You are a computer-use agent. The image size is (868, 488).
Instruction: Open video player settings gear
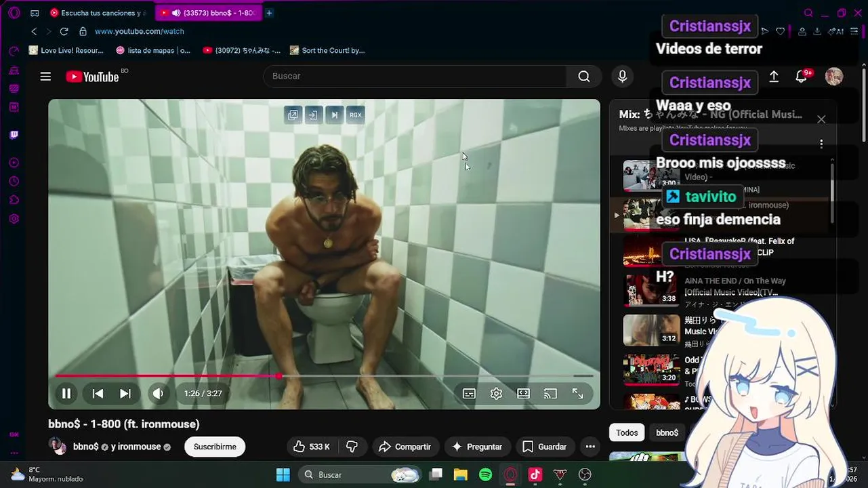497,393
